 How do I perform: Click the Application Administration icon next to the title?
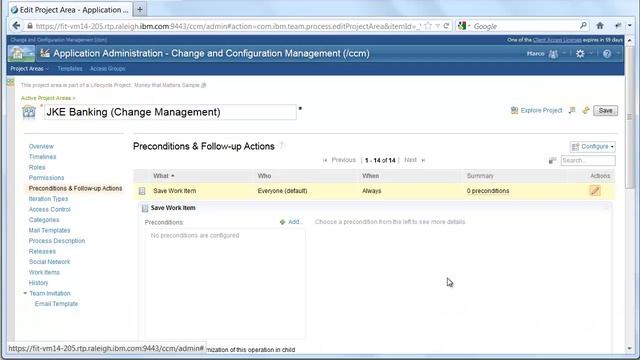(45, 53)
